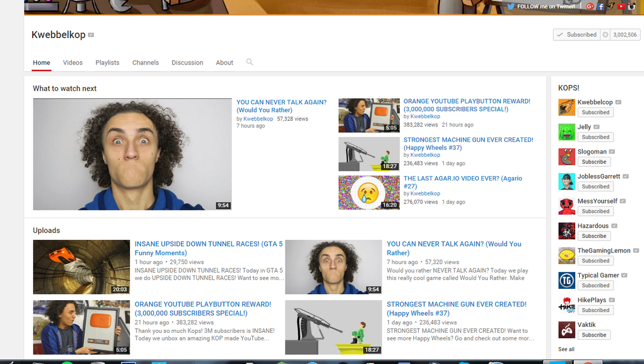
Task: Click the Twitter bird icon in banner
Action: tap(511, 6)
